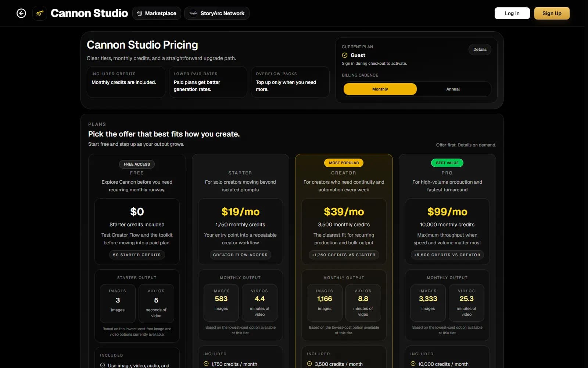The height and width of the screenshot is (368, 588).
Task: Click the OVERFLOW PACKS info card
Action: (290, 82)
